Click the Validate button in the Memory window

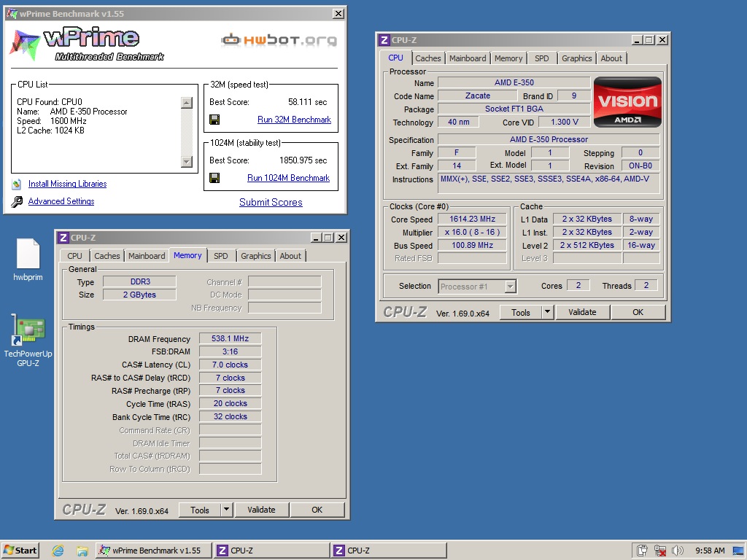[261, 510]
